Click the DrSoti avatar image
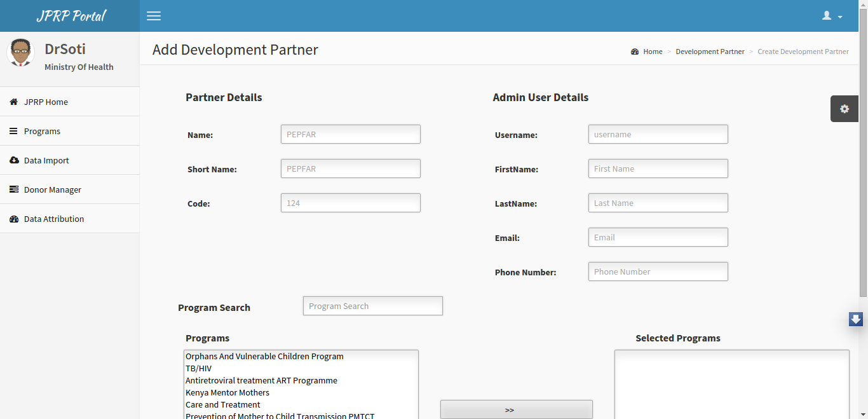The height and width of the screenshot is (419, 868). point(20,52)
